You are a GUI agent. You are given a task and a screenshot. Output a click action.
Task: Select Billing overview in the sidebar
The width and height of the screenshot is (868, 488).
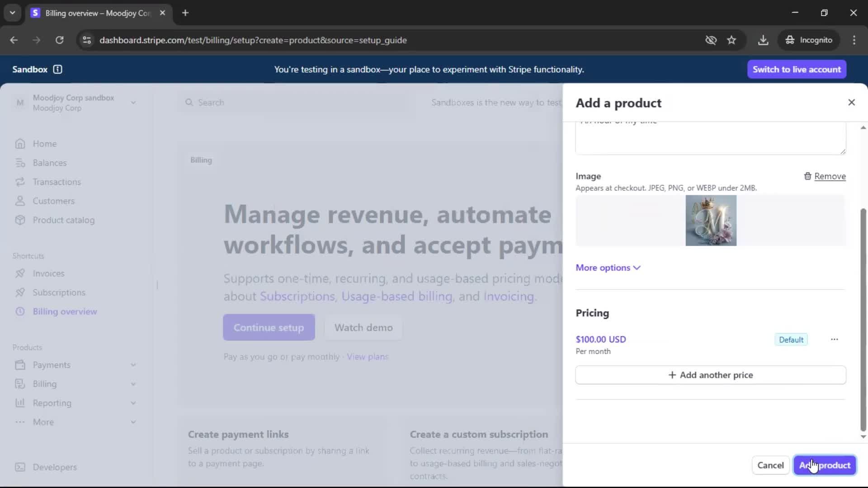[65, 311]
